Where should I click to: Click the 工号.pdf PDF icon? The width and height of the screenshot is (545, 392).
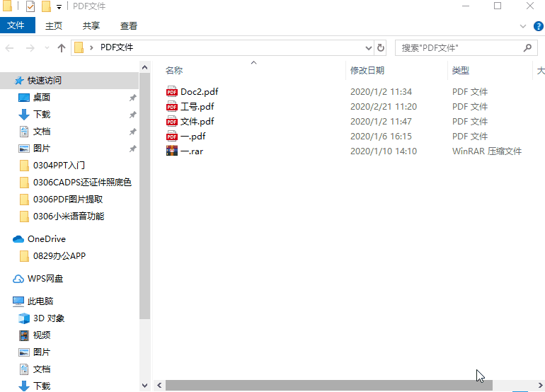172,107
